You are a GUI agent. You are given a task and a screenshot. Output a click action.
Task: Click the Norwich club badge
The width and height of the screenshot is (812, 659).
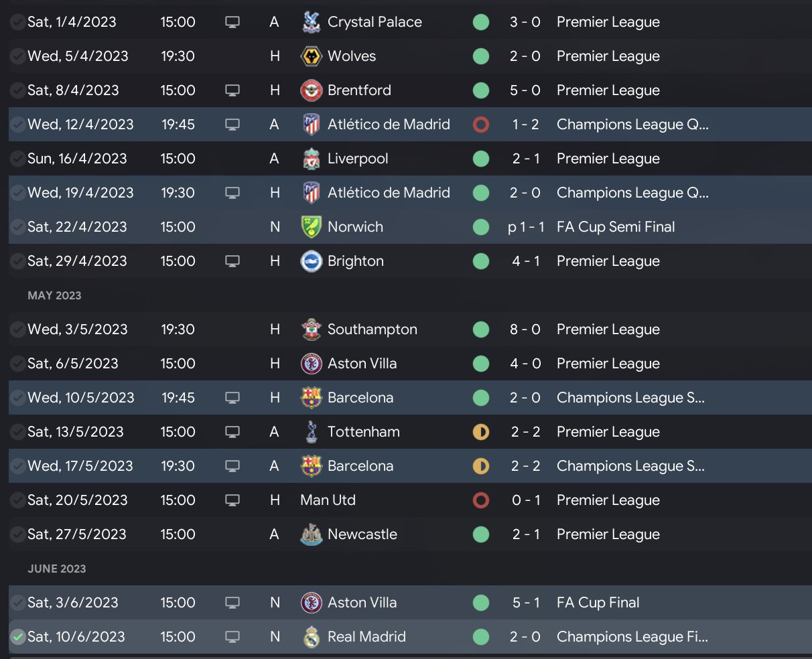(311, 227)
